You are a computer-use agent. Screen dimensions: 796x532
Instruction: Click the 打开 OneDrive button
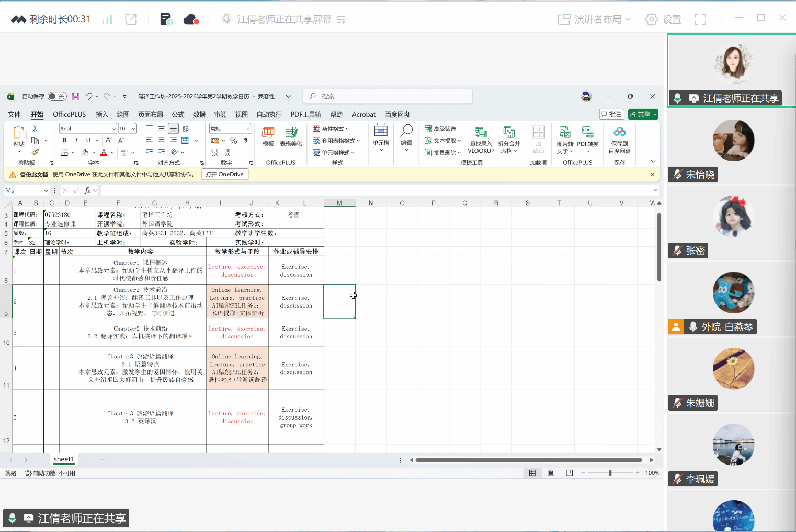click(225, 174)
